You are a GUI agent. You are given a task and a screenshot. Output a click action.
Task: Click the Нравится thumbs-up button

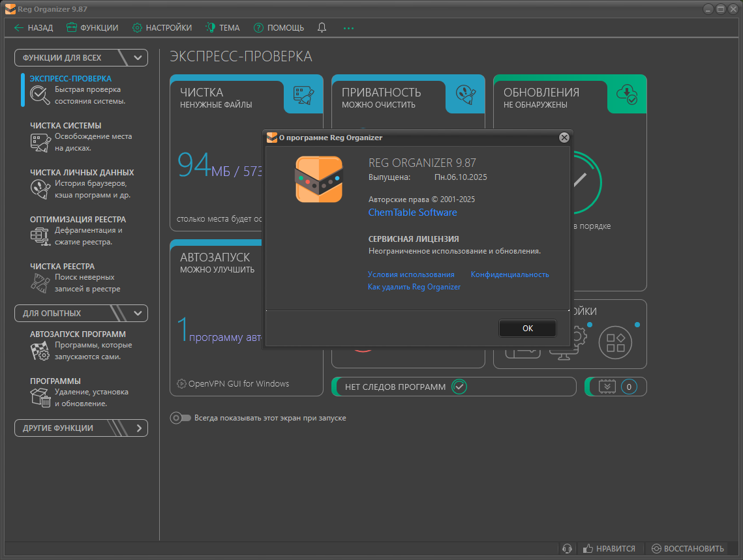609,549
